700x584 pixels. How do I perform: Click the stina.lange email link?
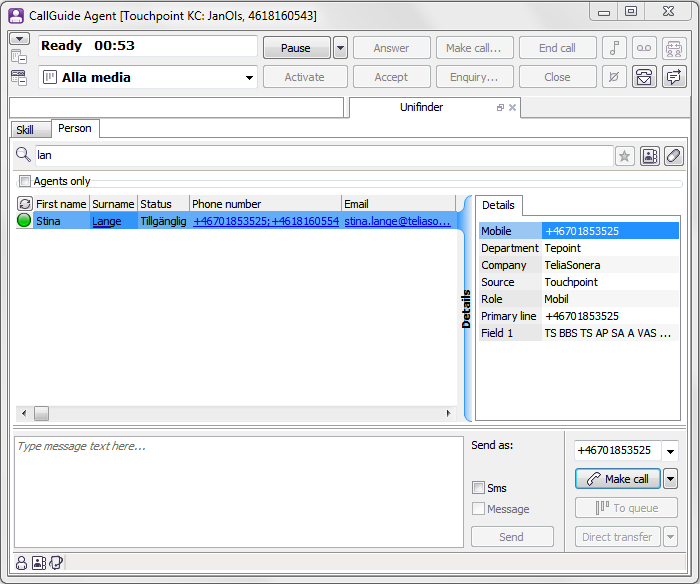397,221
